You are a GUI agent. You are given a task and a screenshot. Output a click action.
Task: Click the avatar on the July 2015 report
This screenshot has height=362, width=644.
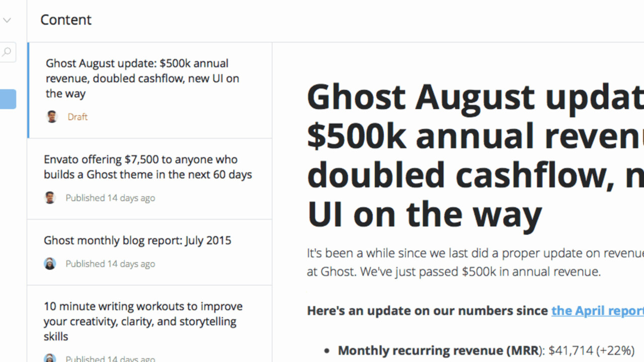(50, 263)
